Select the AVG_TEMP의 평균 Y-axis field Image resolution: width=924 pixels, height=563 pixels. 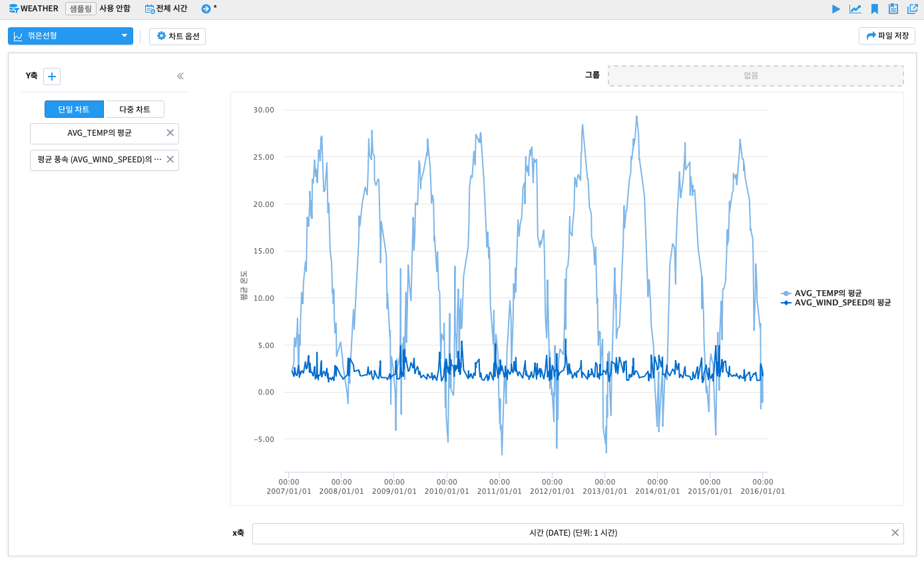pos(105,133)
